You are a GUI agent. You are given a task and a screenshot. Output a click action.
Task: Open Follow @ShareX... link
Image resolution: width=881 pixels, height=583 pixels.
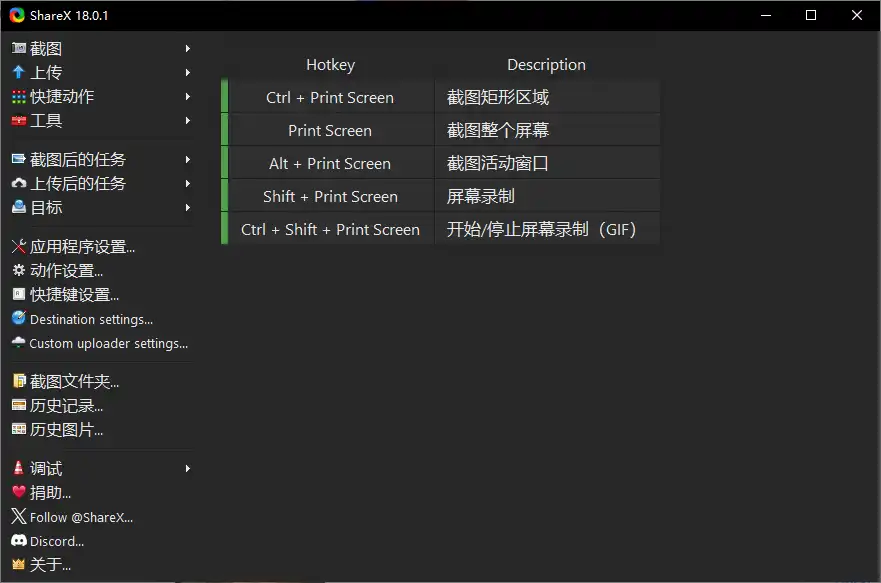pyautogui.click(x=101, y=517)
